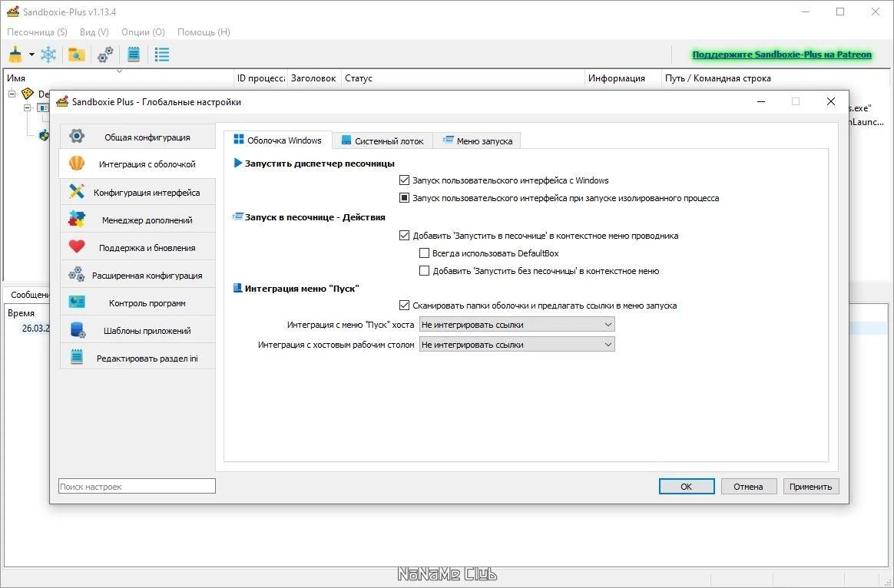
Task: Open the Общая конфигурация settings section
Action: 137,137
